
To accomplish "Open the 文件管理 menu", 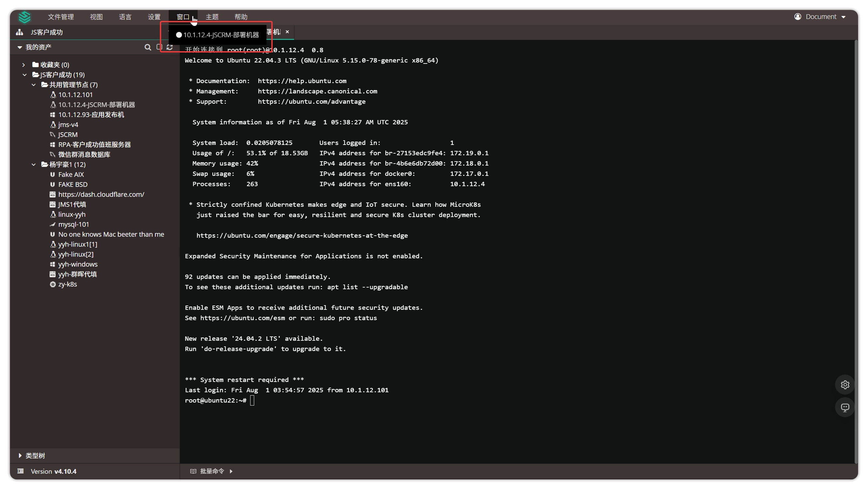I will point(61,17).
